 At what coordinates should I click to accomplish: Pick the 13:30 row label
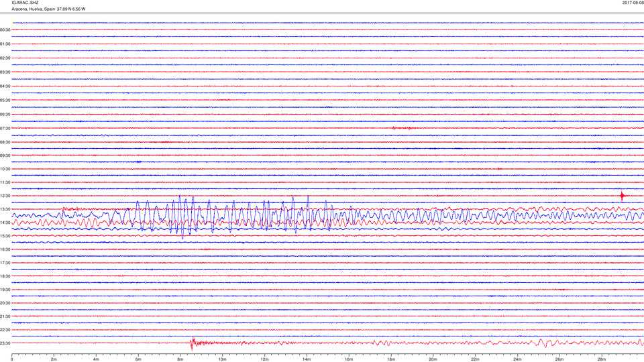(x=5, y=209)
